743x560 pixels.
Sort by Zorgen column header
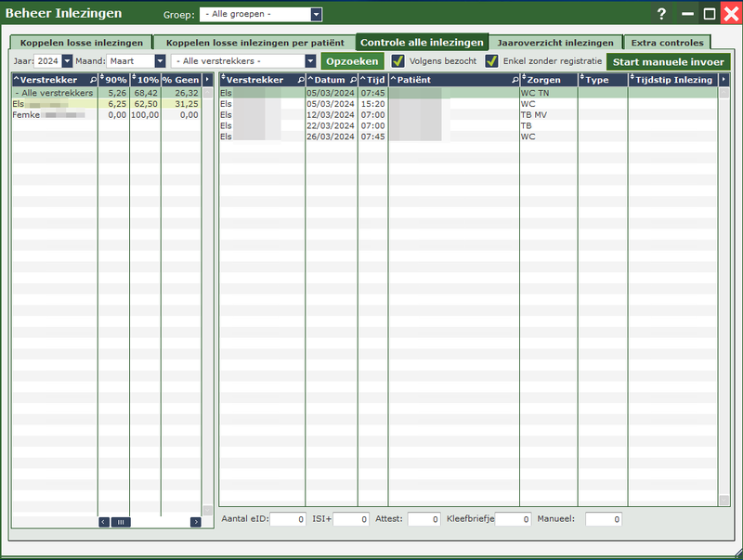[x=549, y=80]
